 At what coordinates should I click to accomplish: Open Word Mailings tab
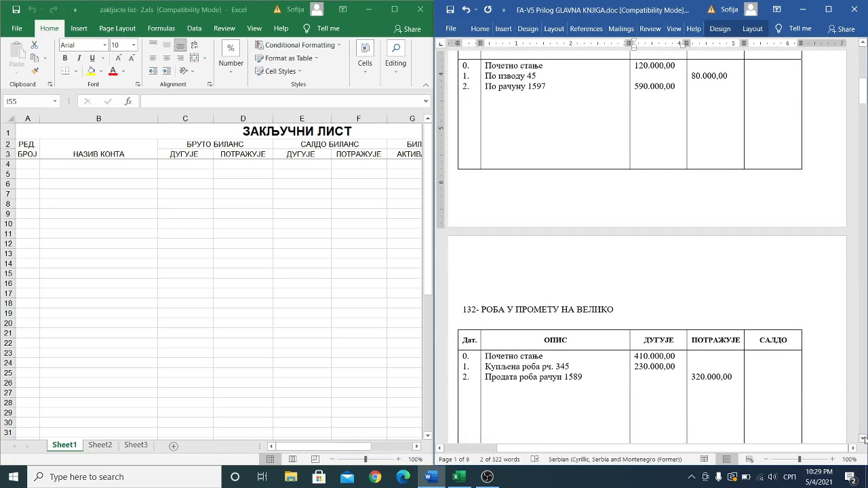pos(620,28)
